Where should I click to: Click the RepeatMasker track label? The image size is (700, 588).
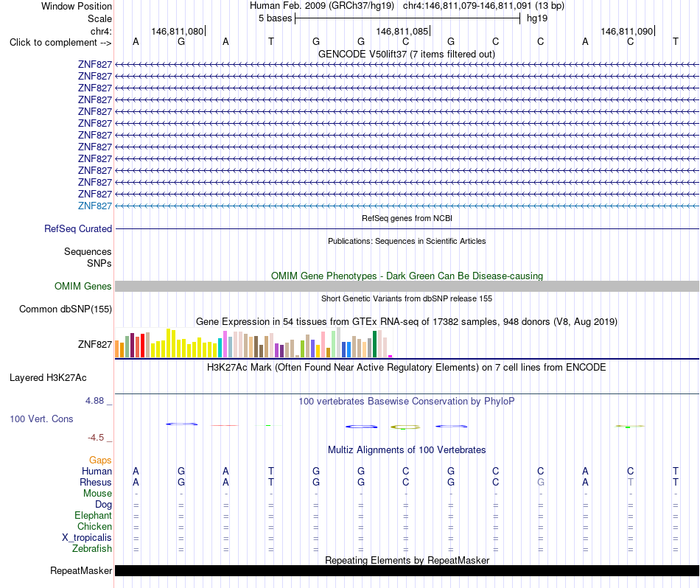[x=81, y=570]
